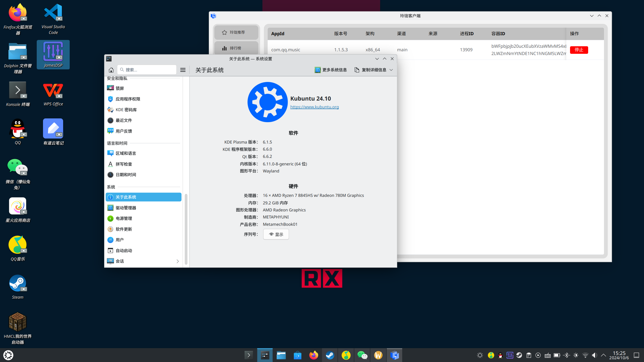Select 电源管理 in the sidebar
This screenshot has width=644, height=362.
pyautogui.click(x=143, y=218)
